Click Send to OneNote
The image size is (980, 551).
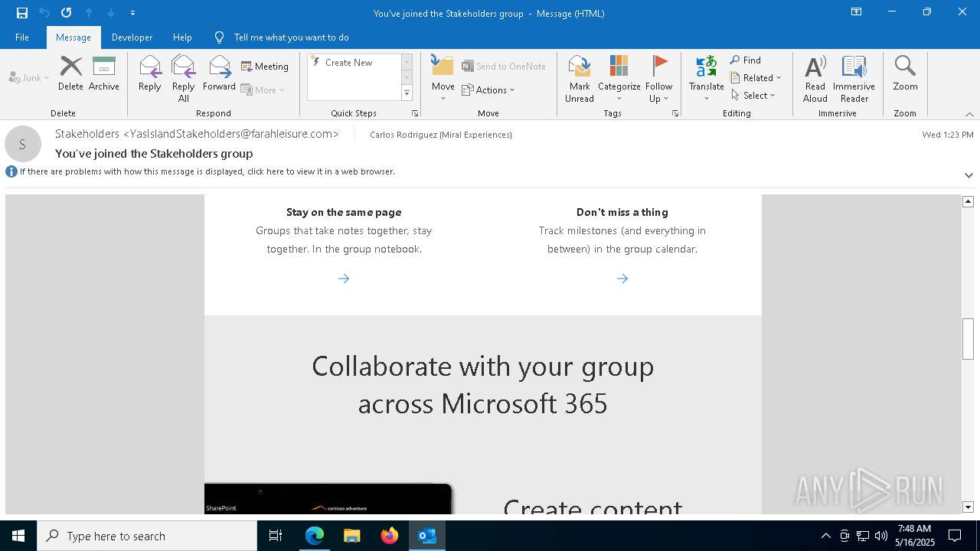[x=504, y=67]
